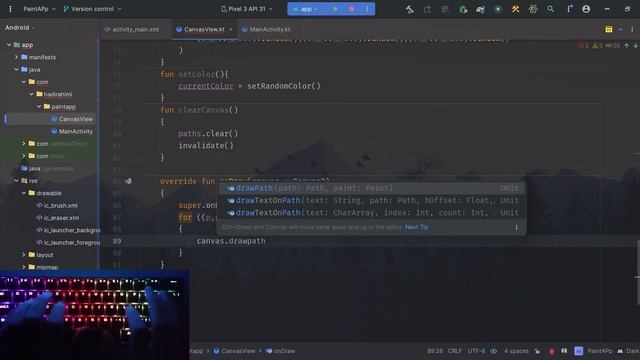Open Search Everywhere magnifier
This screenshot has width=640, height=360.
[551, 9]
